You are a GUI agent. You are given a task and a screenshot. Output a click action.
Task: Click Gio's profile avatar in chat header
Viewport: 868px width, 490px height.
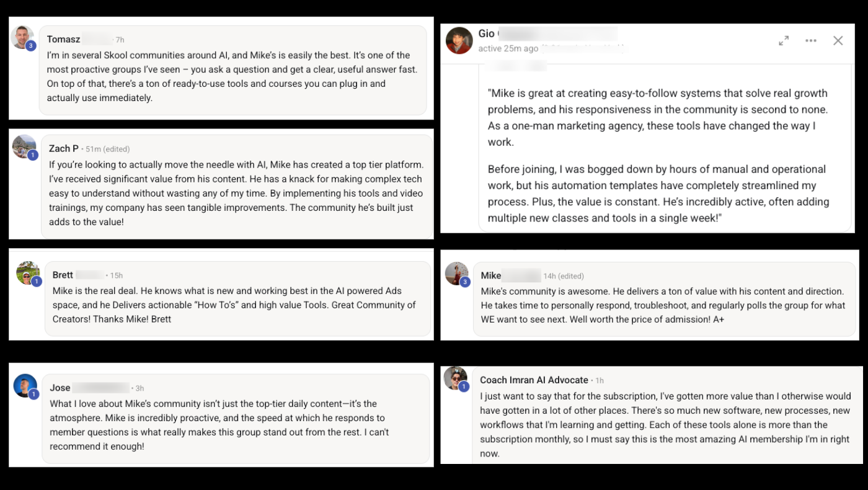point(459,40)
